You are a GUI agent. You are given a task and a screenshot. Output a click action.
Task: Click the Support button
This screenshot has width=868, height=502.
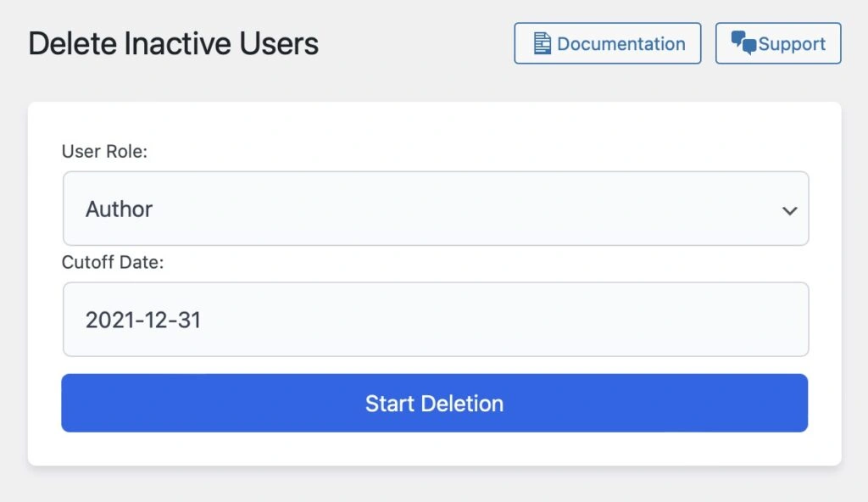[778, 43]
